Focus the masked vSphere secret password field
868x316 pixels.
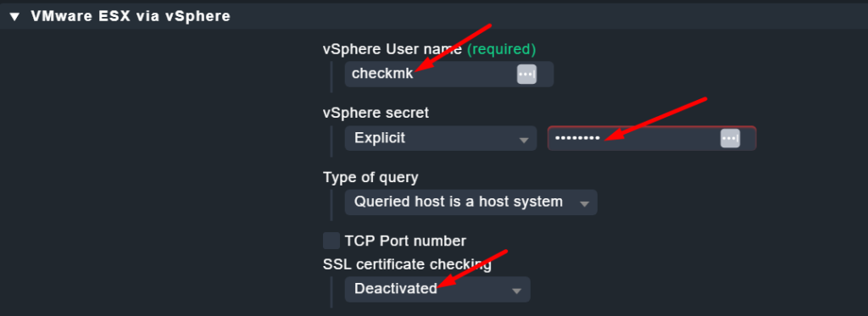(x=652, y=138)
